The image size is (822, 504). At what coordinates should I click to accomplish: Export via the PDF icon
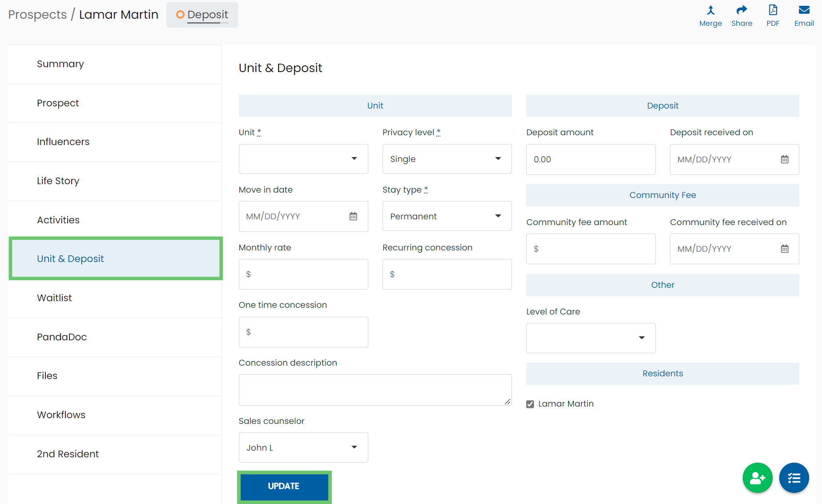point(773,10)
